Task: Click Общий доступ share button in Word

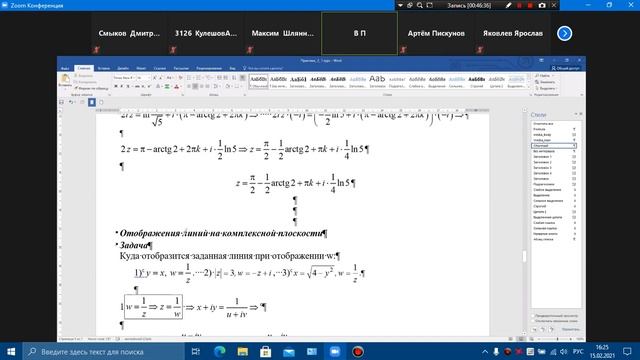Action: [x=565, y=68]
